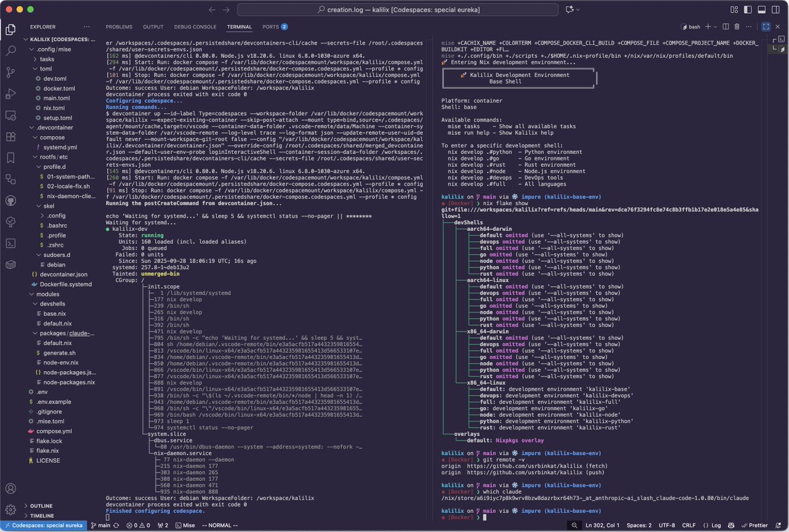Open the Source Control view
The image size is (789, 532).
click(x=11, y=72)
